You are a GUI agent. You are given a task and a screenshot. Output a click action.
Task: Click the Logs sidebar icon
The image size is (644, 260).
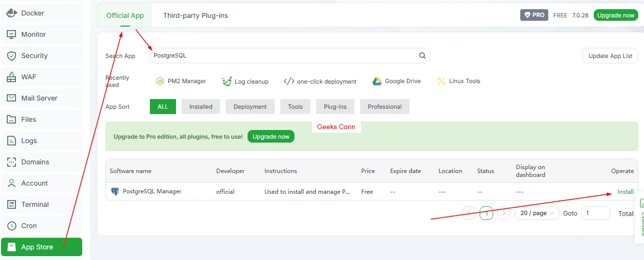tap(12, 141)
